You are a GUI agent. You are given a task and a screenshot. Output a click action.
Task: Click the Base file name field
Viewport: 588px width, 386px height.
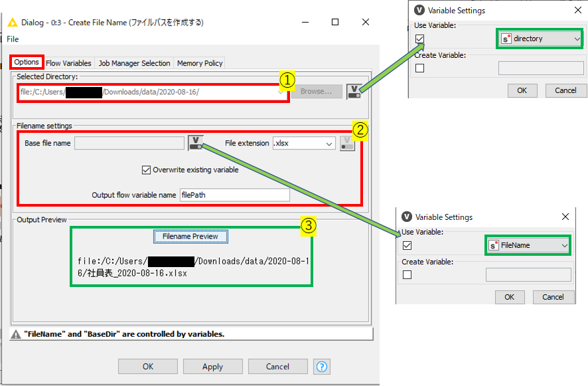pyautogui.click(x=129, y=143)
